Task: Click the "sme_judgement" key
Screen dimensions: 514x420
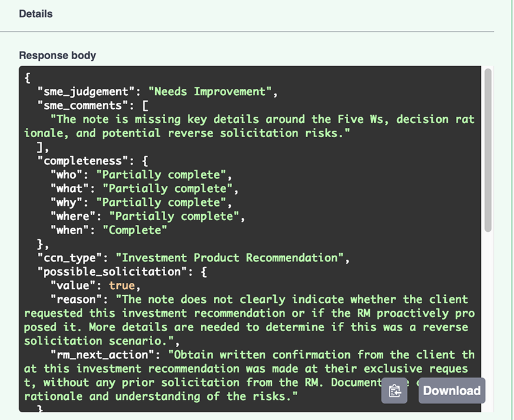Action: click(86, 92)
